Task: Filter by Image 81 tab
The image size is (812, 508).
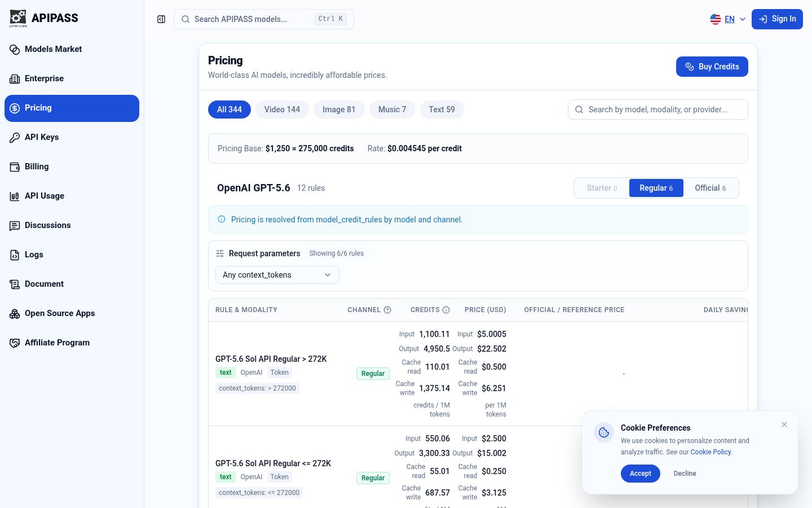Action: pos(339,110)
